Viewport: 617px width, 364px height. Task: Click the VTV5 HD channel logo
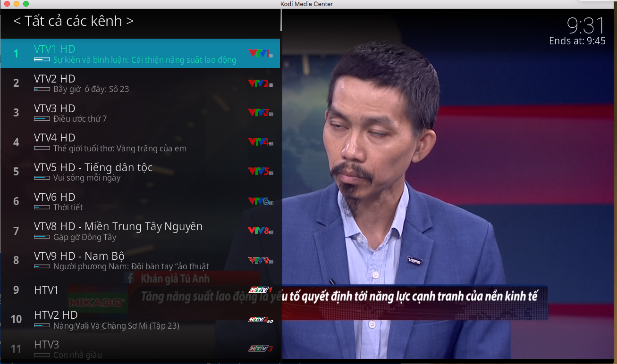261,172
